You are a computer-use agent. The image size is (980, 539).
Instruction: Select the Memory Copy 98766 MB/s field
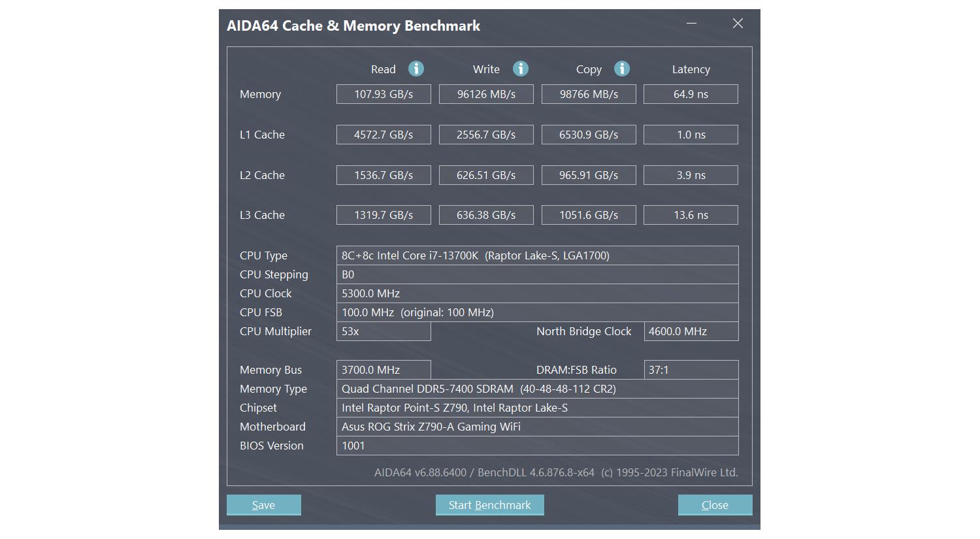tap(589, 94)
